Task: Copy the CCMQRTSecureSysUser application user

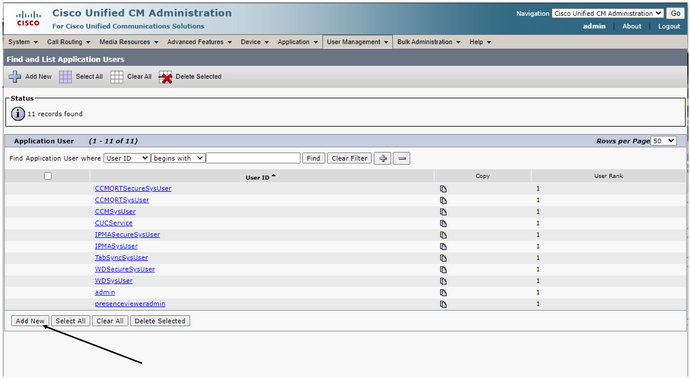Action: (443, 189)
